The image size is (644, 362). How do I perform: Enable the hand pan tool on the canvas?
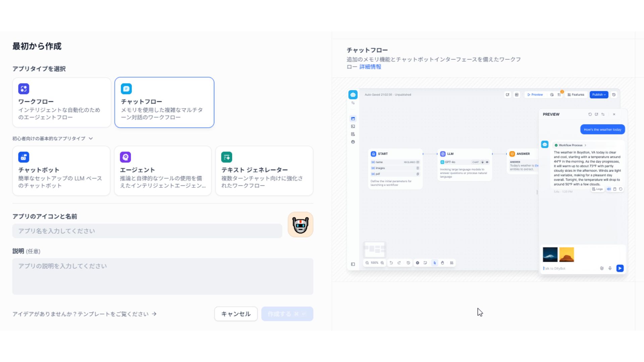[x=443, y=263]
